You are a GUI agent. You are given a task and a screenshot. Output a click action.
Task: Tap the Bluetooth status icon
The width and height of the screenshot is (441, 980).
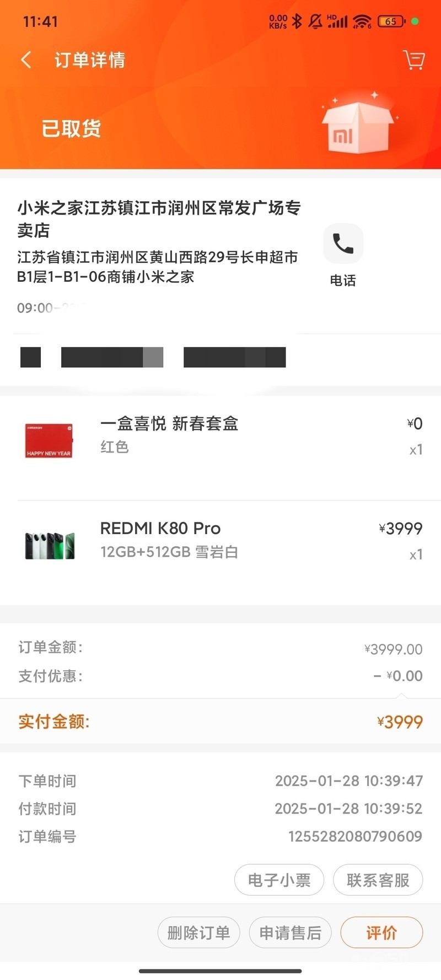coord(297,21)
